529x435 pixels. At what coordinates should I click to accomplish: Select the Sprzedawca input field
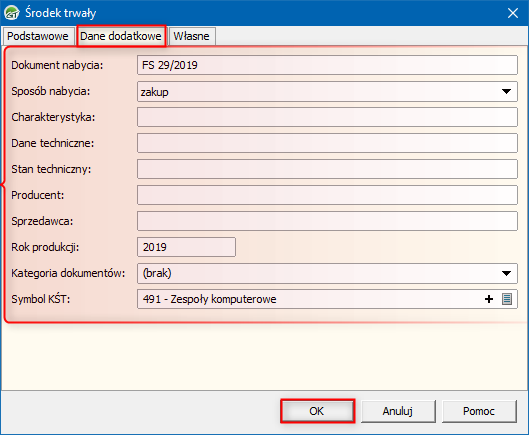click(x=327, y=221)
